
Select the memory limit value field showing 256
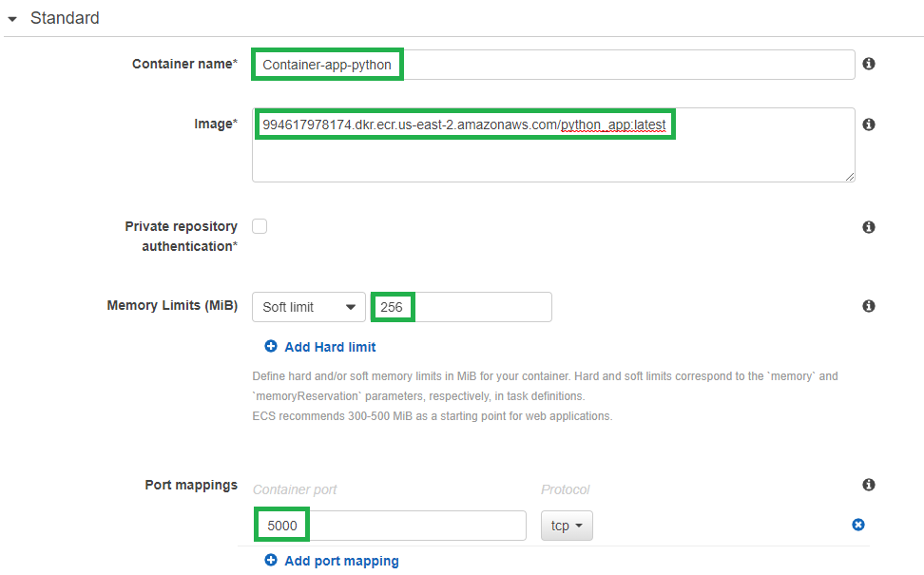click(x=461, y=307)
